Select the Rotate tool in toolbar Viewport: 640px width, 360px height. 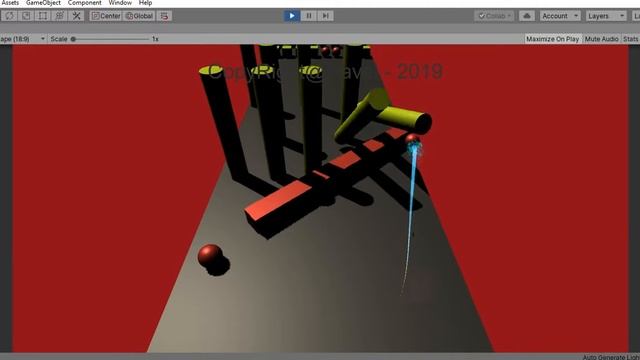(9, 16)
